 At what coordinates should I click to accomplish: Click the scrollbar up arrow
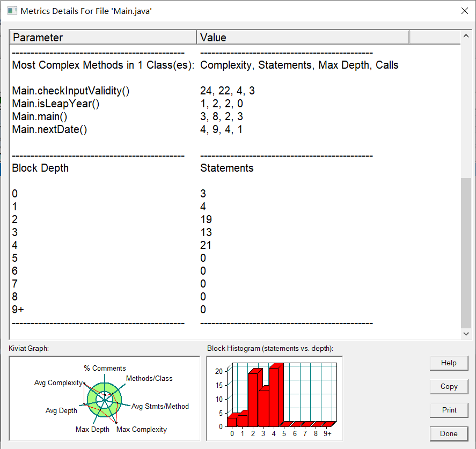click(x=466, y=36)
